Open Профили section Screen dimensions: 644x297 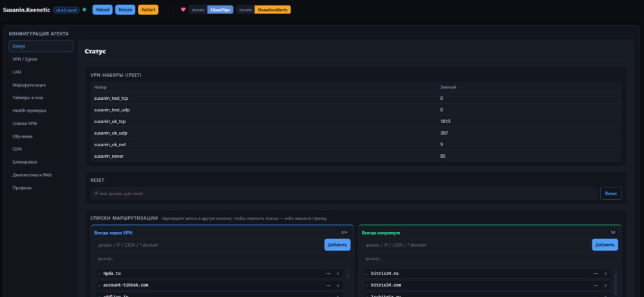(41, 187)
